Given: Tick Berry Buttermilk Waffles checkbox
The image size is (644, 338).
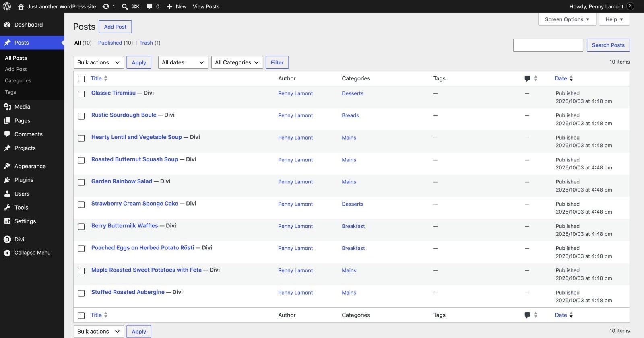Looking at the screenshot, I should tap(81, 227).
